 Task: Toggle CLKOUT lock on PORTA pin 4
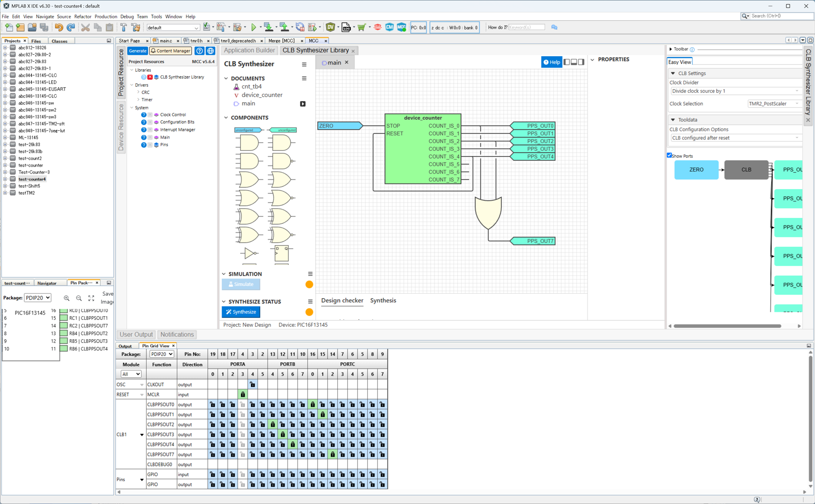point(252,385)
